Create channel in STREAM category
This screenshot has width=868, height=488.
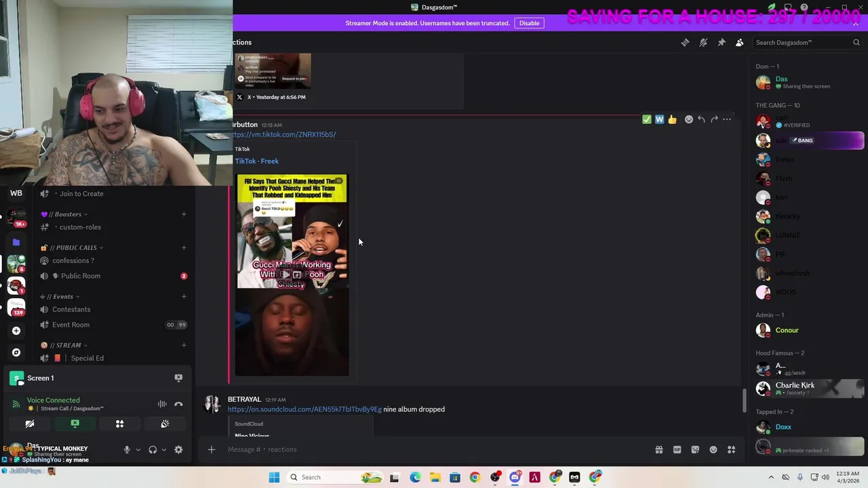(x=184, y=345)
